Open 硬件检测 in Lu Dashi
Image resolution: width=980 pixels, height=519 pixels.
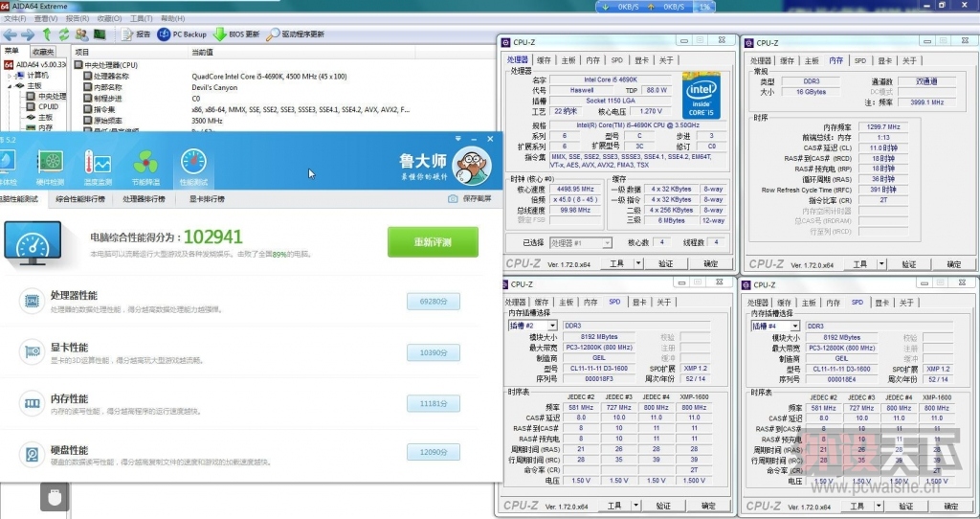point(50,168)
